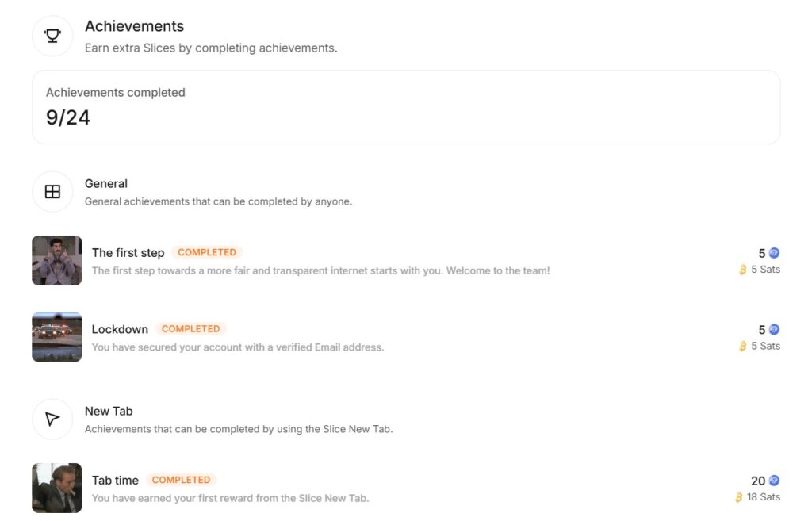Screen dimensions: 812x521
Task: Select the Achievements completed 9/24 card
Action: coord(406,107)
